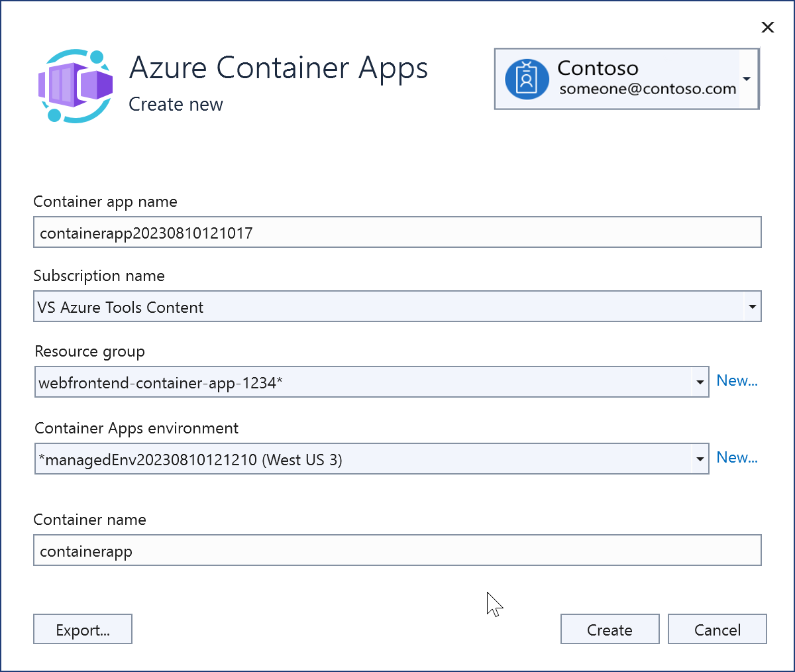Select the VS Azure Tools Content subscription text
Screen dimensions: 795x672
121,306
